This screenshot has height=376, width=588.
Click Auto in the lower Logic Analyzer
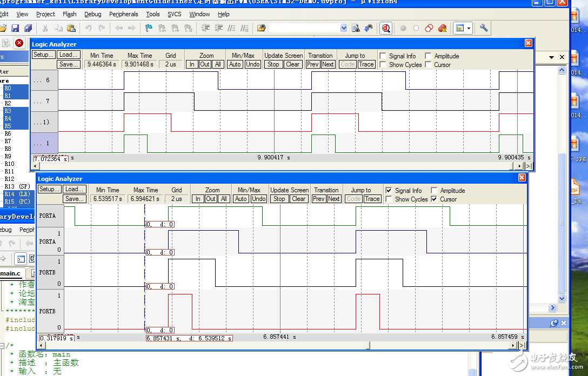[240, 199]
